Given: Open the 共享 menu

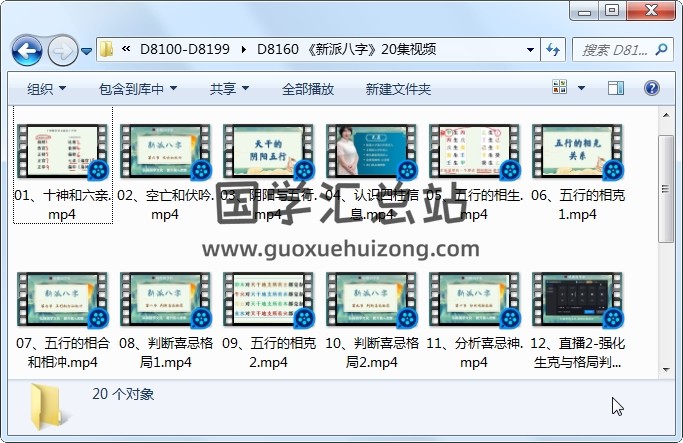Looking at the screenshot, I should point(229,89).
